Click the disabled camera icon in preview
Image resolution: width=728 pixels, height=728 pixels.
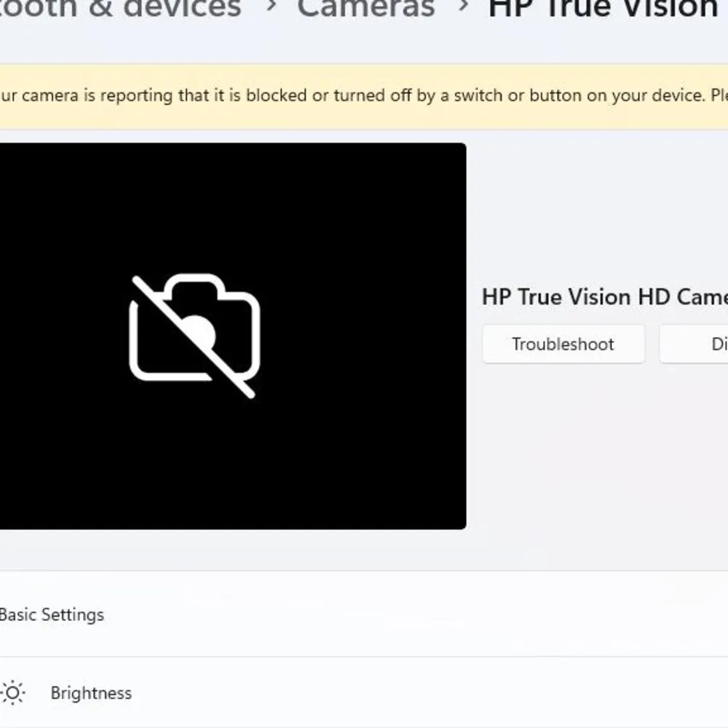point(194,336)
